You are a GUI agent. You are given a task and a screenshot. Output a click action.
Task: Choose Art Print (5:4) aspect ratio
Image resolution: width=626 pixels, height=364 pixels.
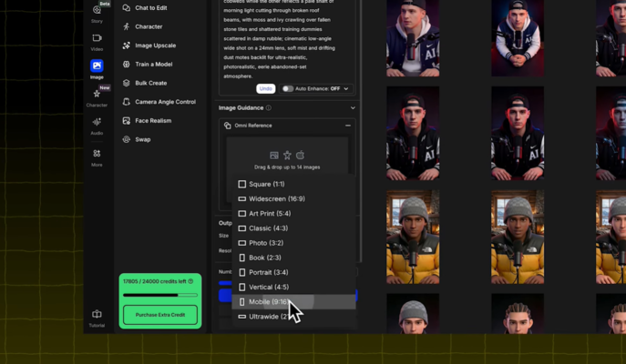pos(293,214)
